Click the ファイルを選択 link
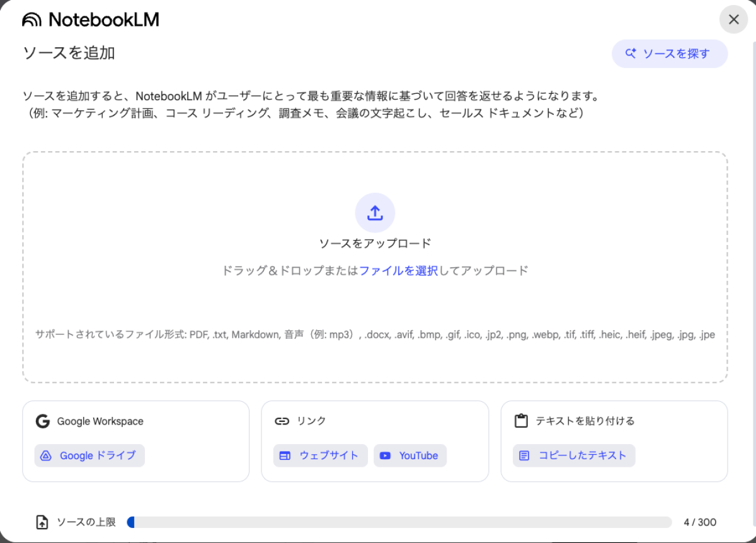Image resolution: width=756 pixels, height=543 pixels. (x=398, y=271)
